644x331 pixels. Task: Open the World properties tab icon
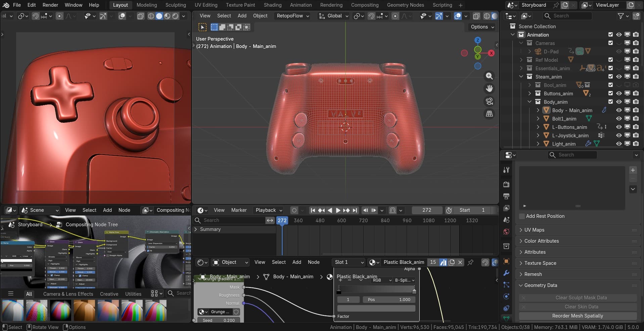(x=506, y=232)
